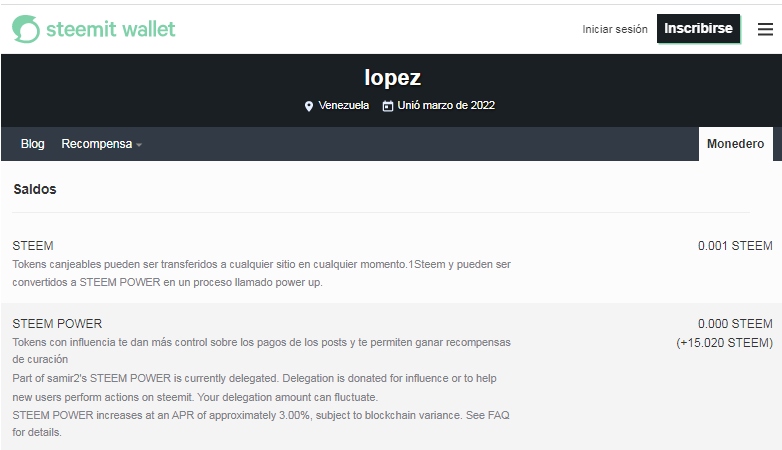Click the samir2 delegation description text
The width and height of the screenshot is (782, 450).
[254, 388]
